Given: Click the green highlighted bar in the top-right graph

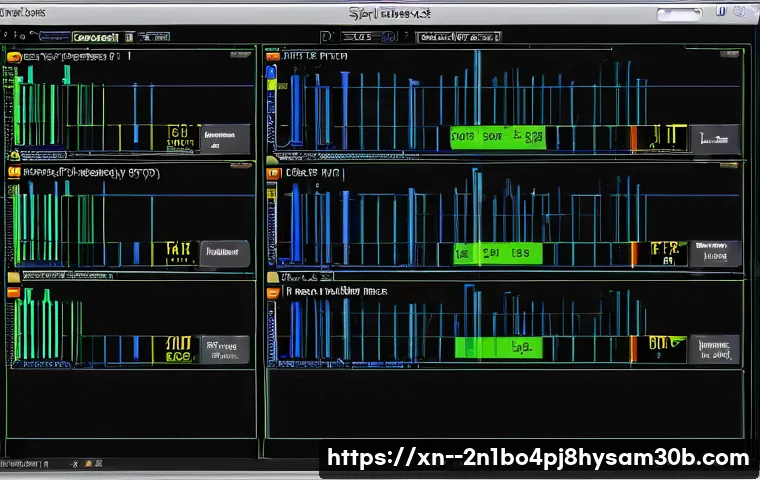Looking at the screenshot, I should tap(495, 137).
